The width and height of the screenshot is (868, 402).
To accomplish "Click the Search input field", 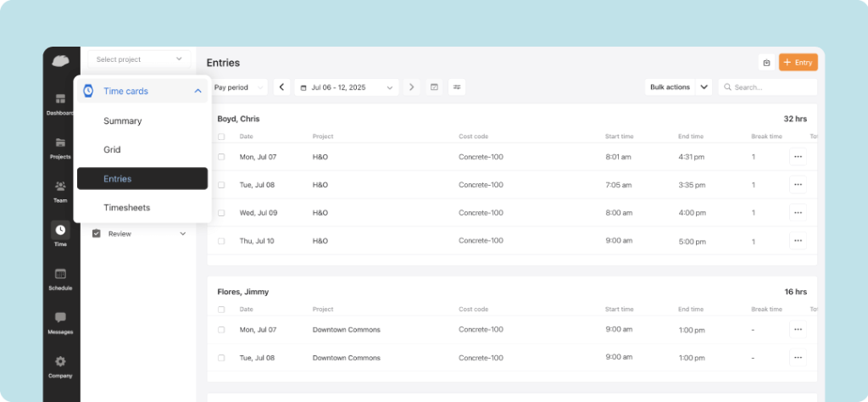I will point(771,87).
